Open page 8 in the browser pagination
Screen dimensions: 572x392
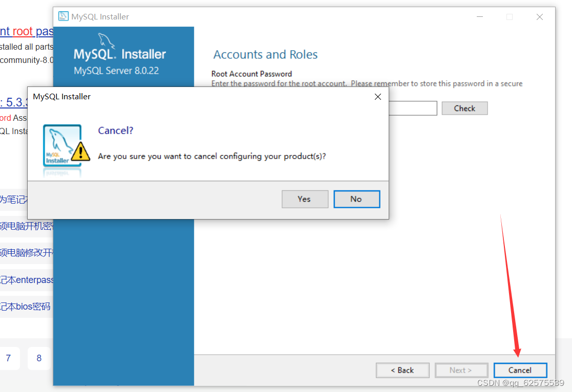(39, 358)
